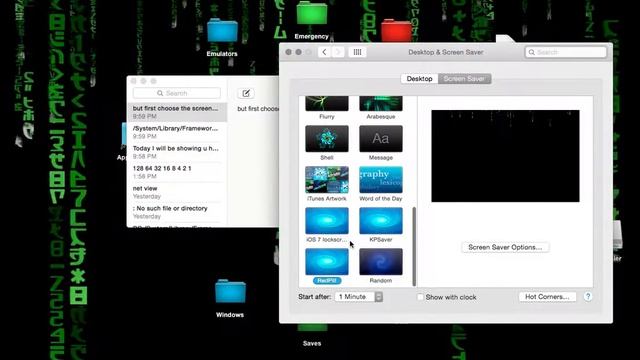Viewport: 640px width, 360px height.
Task: Open Hot Corners settings
Action: pyautogui.click(x=547, y=297)
